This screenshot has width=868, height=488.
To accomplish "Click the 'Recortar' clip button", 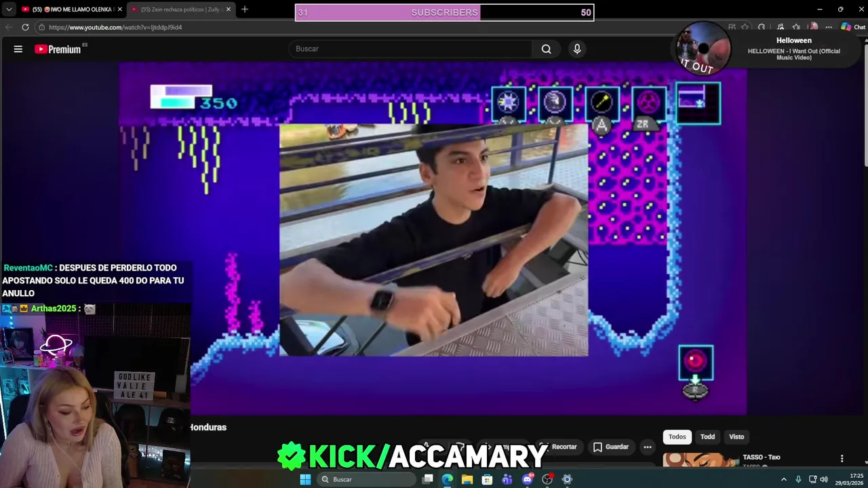I will click(559, 447).
